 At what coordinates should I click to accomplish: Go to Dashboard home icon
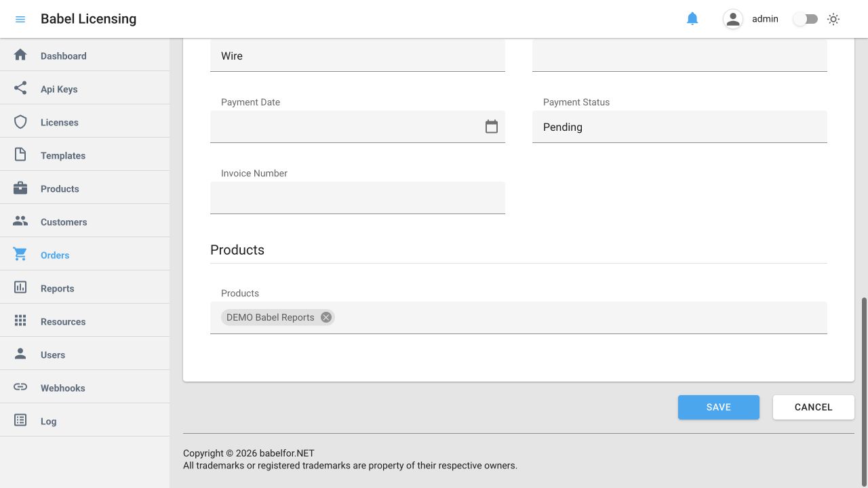20,55
